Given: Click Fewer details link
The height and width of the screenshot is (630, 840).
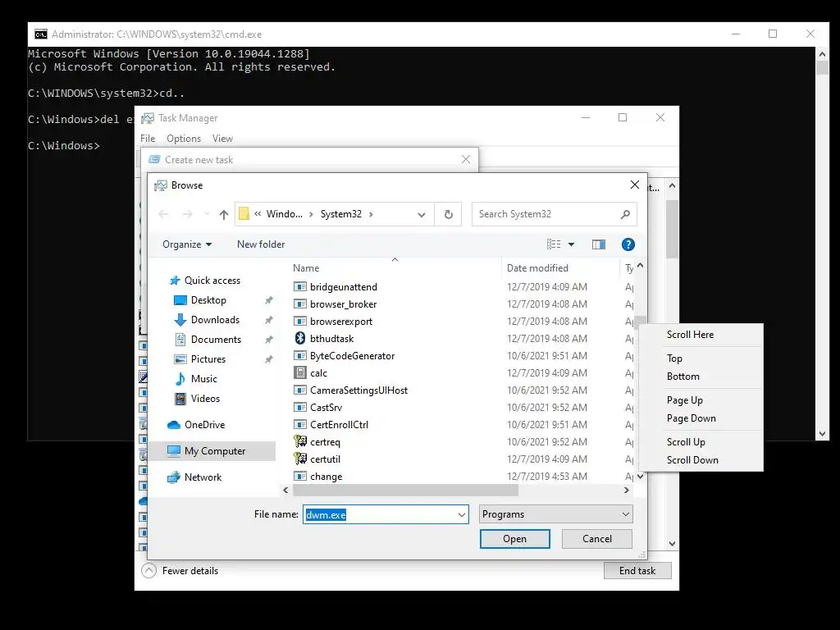Looking at the screenshot, I should 190,571.
